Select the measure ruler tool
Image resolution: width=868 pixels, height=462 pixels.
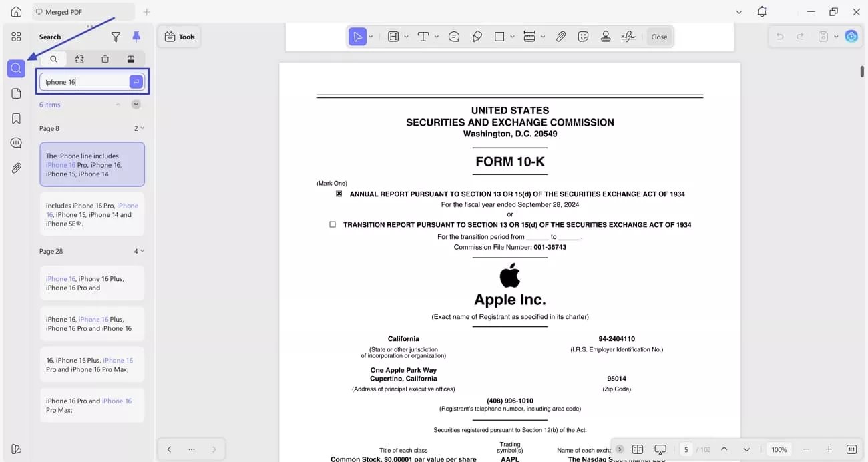pyautogui.click(x=529, y=37)
